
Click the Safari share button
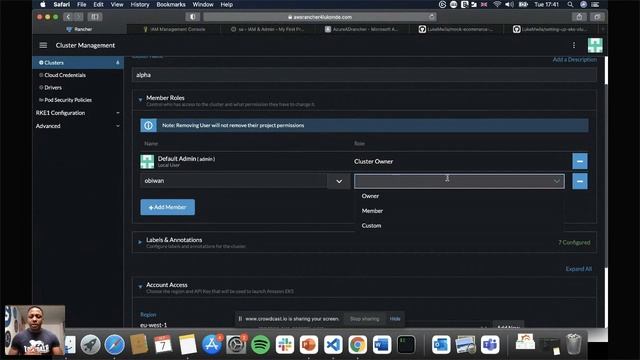[x=579, y=17]
